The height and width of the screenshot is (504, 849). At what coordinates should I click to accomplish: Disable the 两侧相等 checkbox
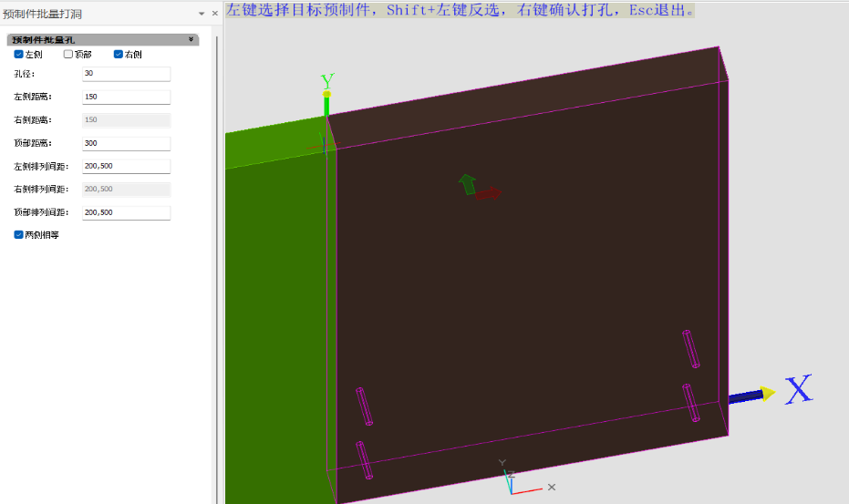[x=19, y=235]
